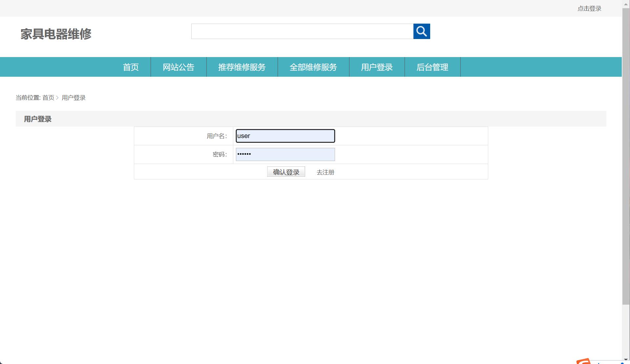This screenshot has width=630, height=364.
Task: Click the scrollbar up arrow
Action: (x=626, y=4)
